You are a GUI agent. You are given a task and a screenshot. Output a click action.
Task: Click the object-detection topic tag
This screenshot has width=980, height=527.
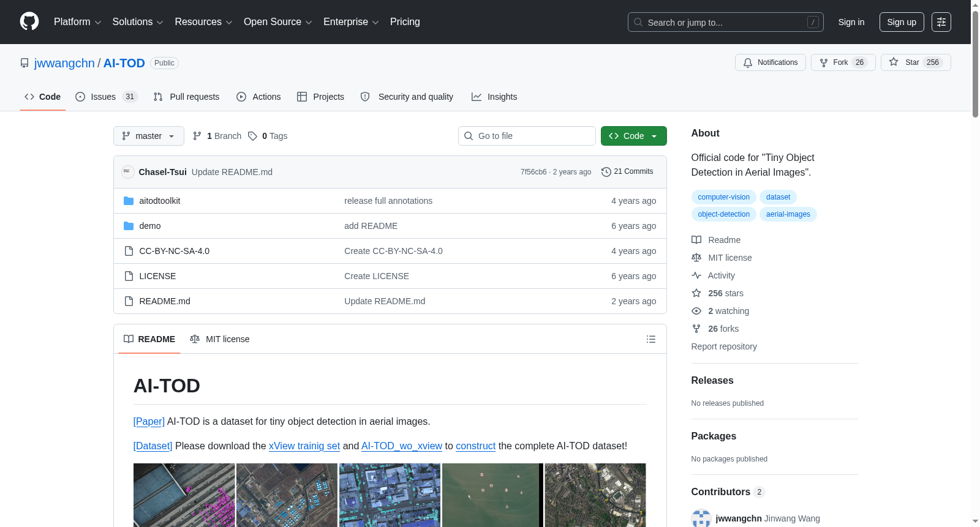(723, 214)
